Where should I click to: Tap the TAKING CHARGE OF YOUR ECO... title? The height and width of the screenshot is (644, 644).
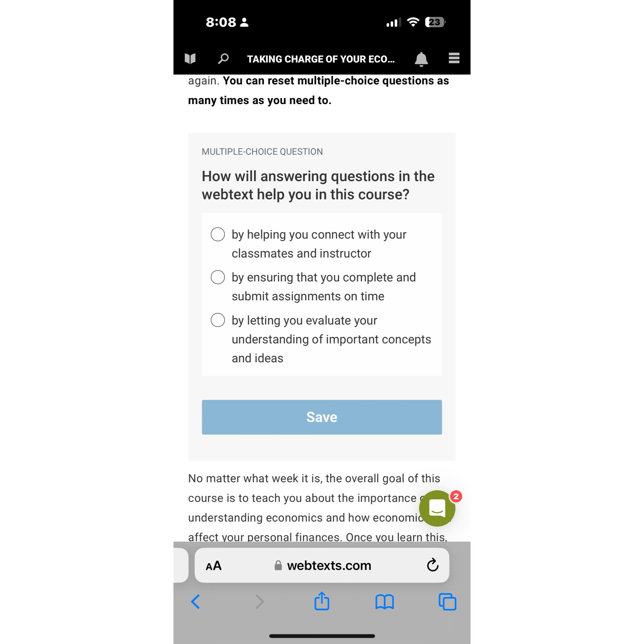(x=322, y=59)
